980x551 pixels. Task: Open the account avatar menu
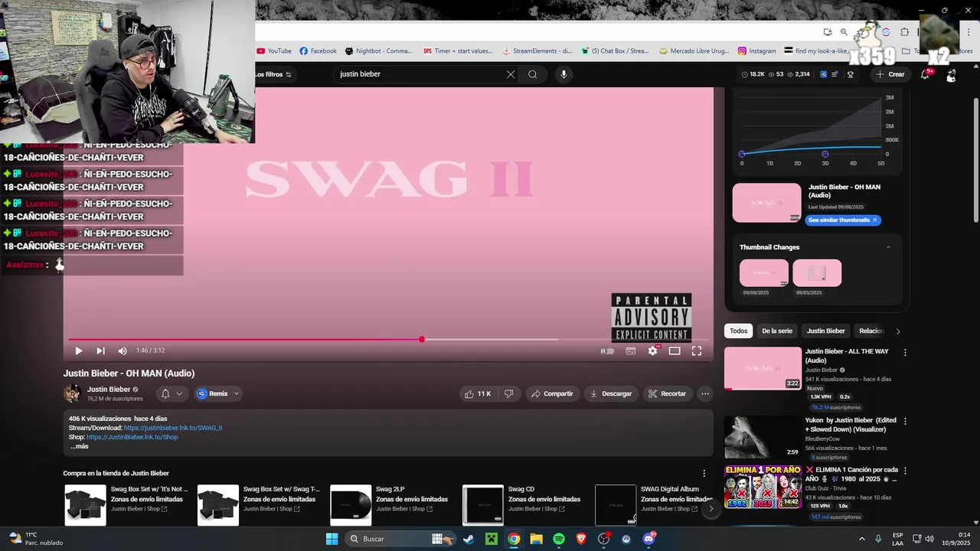pos(951,75)
